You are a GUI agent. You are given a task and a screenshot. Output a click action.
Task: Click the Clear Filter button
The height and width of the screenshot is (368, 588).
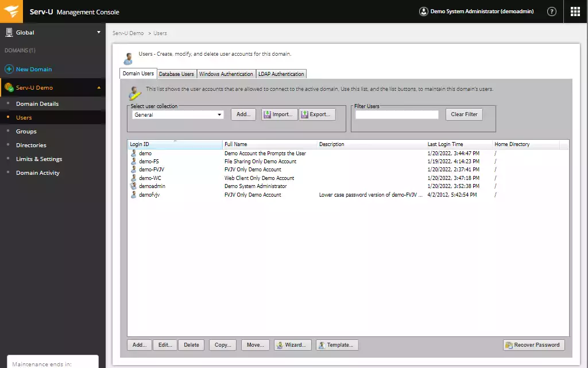(x=464, y=114)
